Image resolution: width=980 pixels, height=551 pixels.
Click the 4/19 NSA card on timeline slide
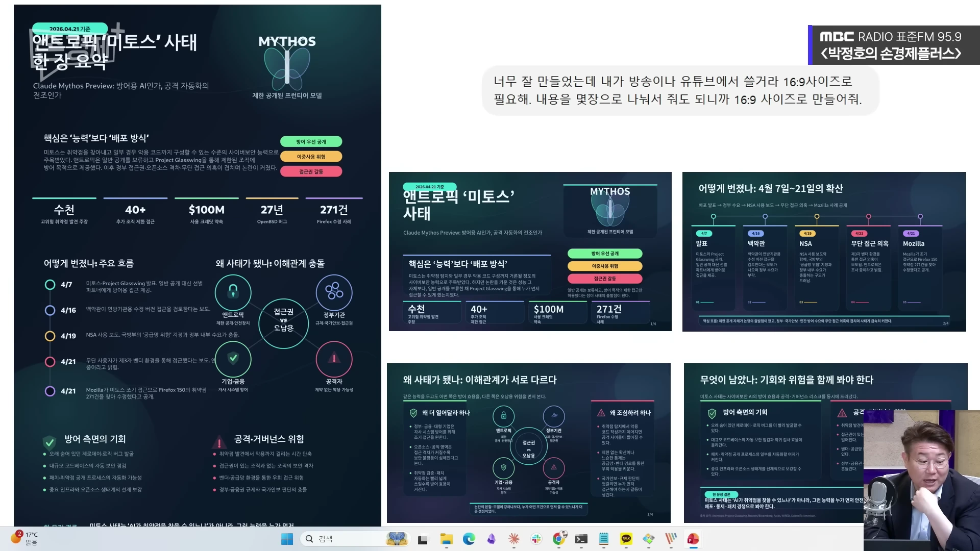click(817, 267)
